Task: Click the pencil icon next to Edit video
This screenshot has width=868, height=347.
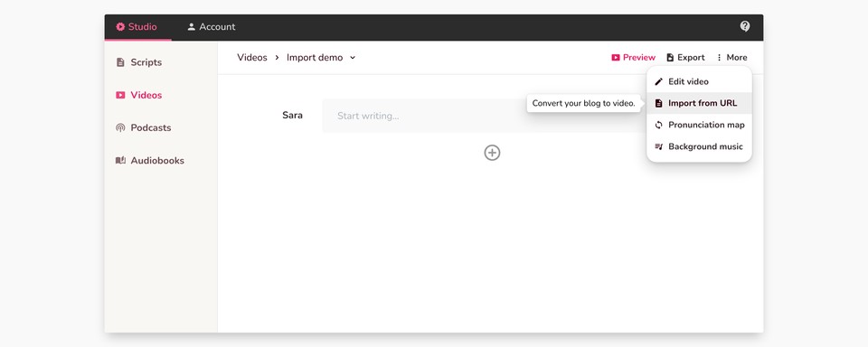Action: tap(658, 81)
